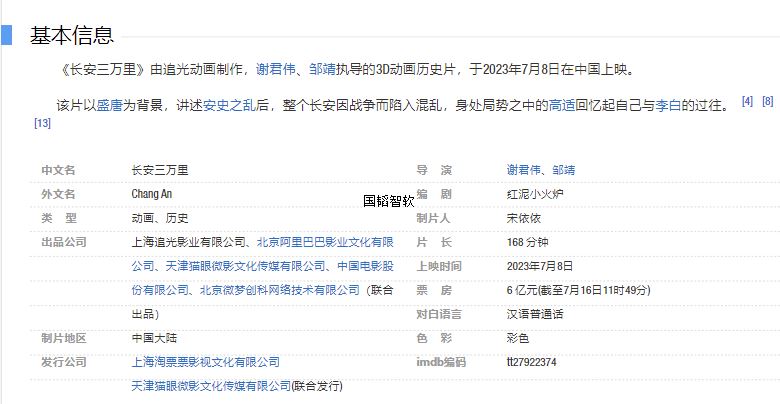Click the 票房 field label
This screenshot has height=404, width=780.
[434, 290]
